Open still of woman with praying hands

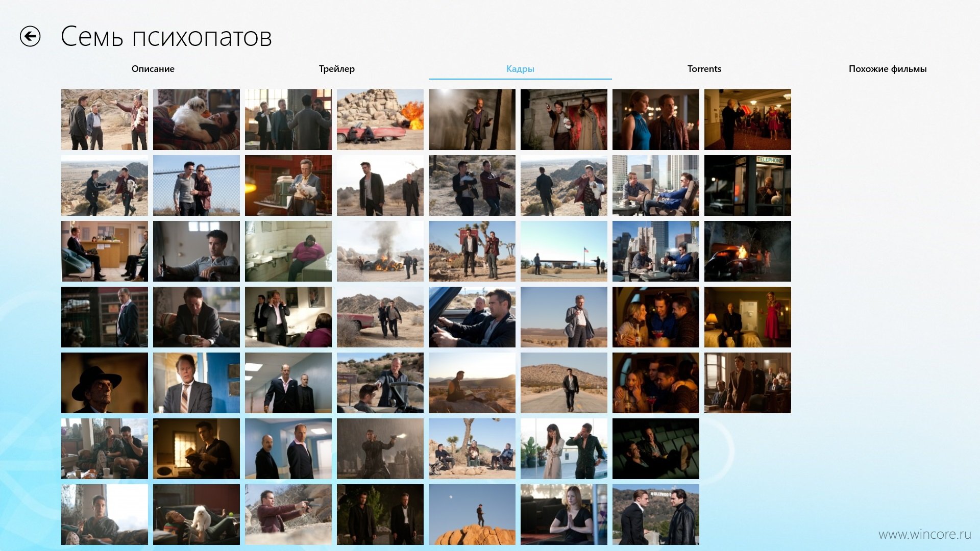tap(564, 514)
